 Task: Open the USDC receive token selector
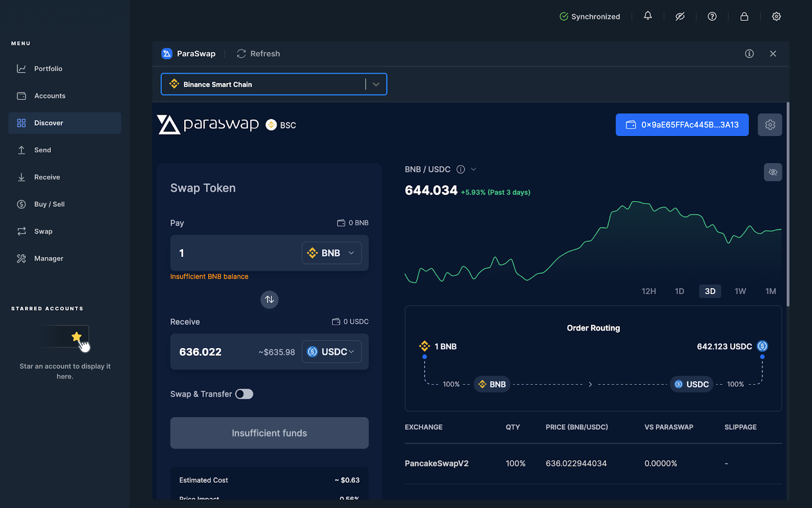coord(331,352)
